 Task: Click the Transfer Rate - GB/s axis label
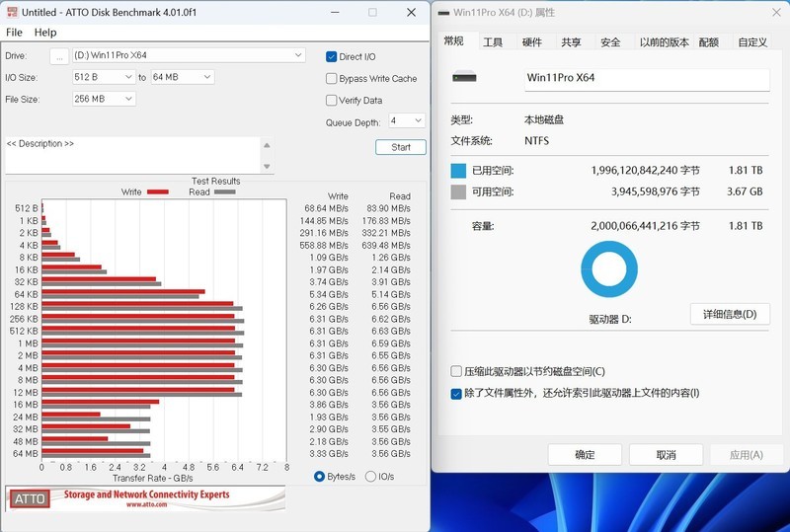click(x=153, y=478)
